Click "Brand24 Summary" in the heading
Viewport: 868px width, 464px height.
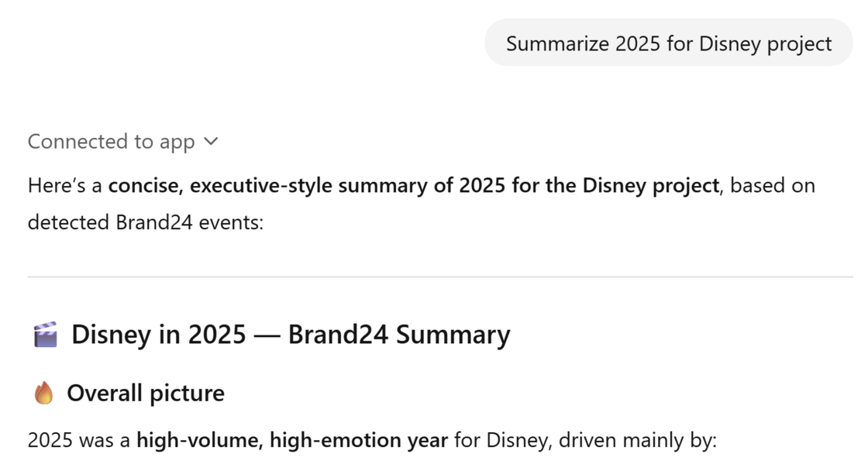tap(398, 335)
